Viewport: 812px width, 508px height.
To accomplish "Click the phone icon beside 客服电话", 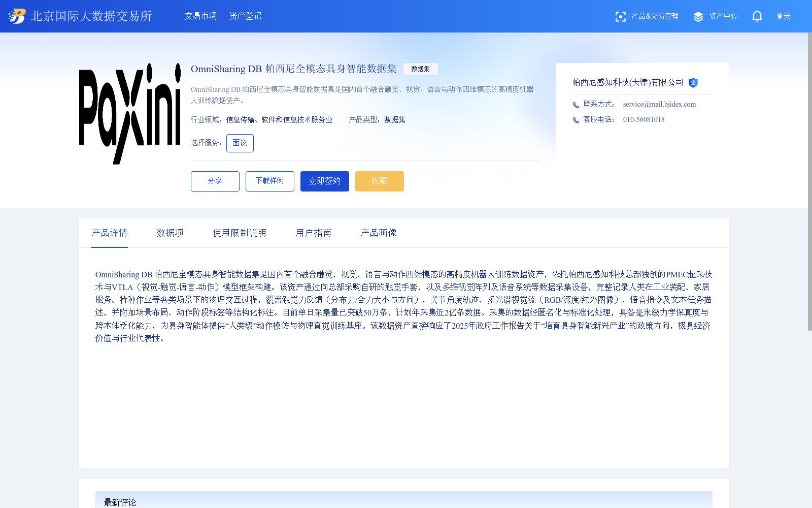I will (576, 120).
